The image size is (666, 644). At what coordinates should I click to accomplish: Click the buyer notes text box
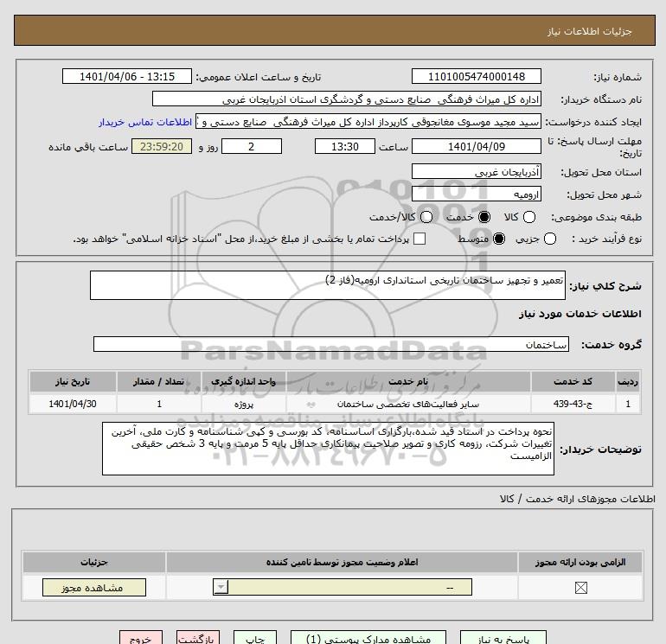328,449
